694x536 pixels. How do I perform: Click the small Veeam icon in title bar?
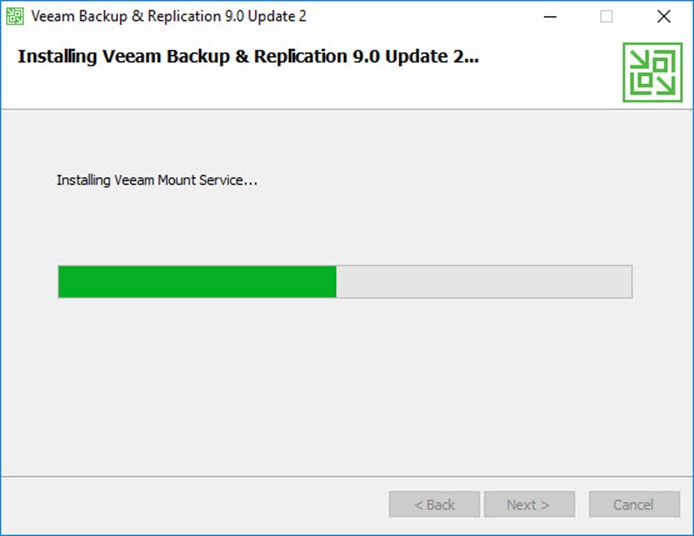pyautogui.click(x=15, y=17)
